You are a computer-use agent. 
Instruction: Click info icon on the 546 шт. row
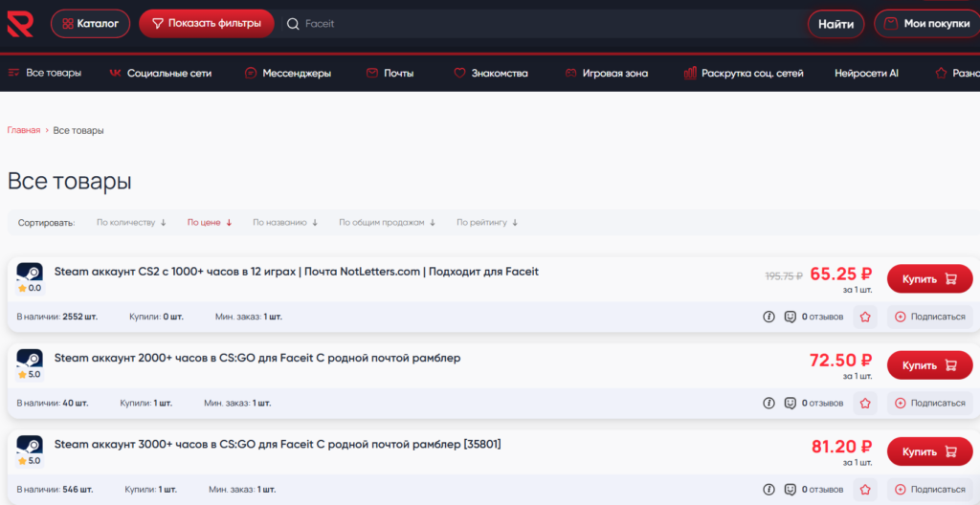click(x=768, y=490)
